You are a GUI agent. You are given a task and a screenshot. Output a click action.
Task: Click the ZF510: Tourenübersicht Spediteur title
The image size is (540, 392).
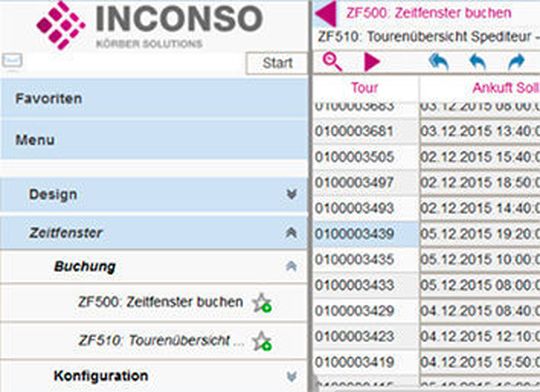tap(428, 37)
